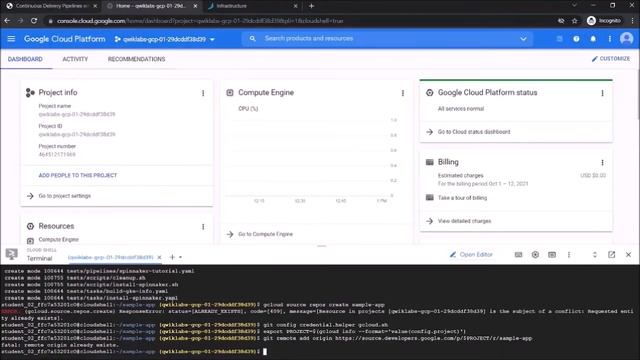This screenshot has height=360, width=640.
Task: Click View detailed charges link
Action: [464, 221]
